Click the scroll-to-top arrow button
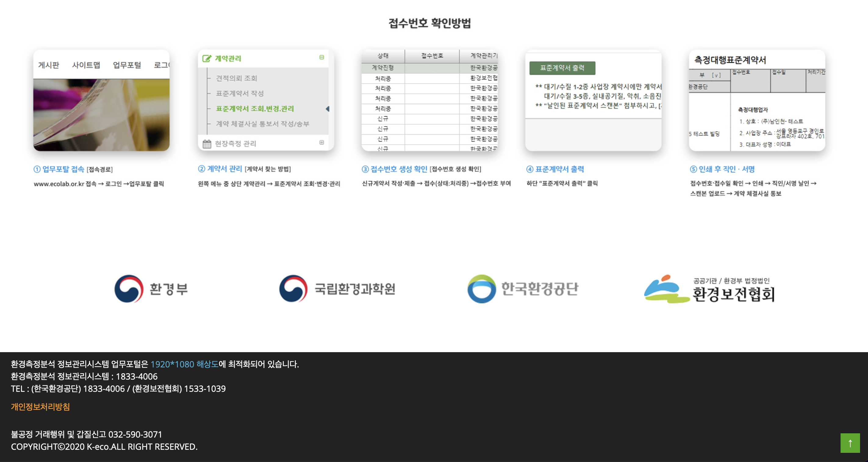 coord(850,443)
